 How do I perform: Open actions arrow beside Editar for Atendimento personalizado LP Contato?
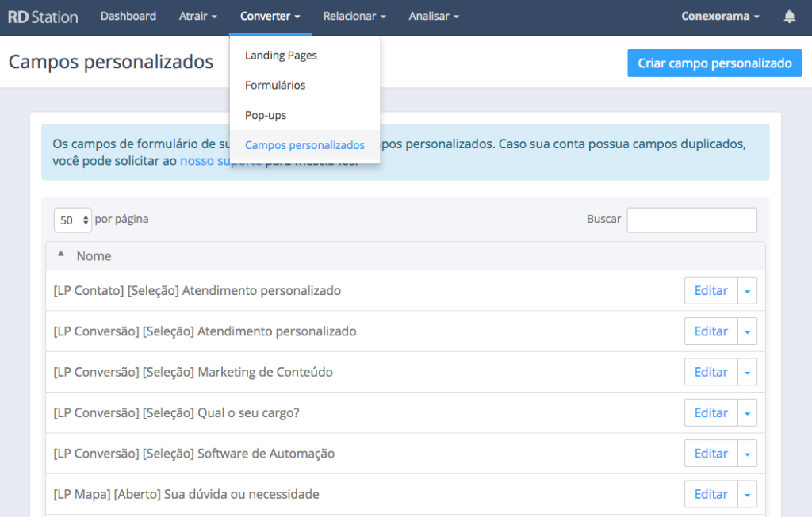coord(746,290)
